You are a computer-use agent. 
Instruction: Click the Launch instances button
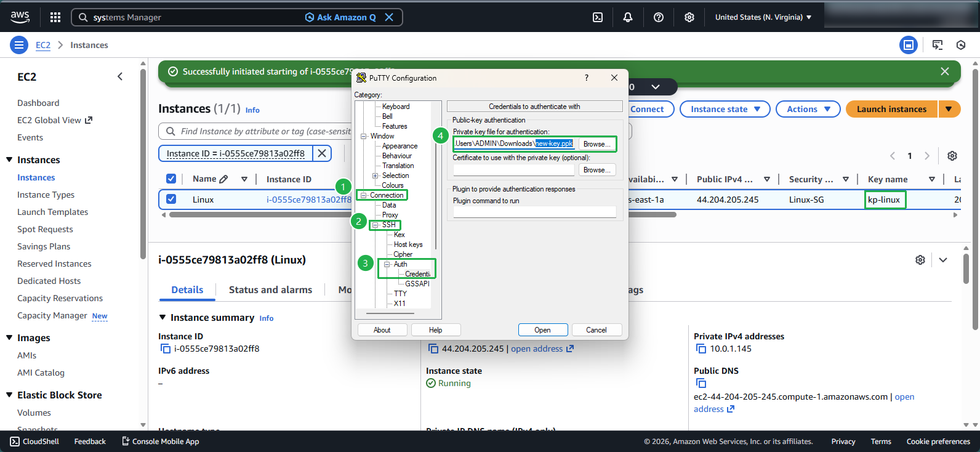[891, 109]
